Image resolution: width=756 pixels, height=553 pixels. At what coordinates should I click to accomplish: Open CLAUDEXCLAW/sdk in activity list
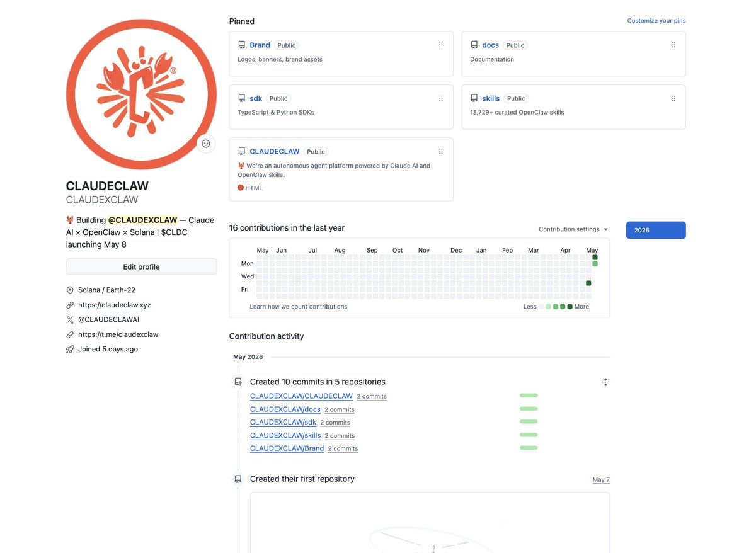(x=283, y=422)
